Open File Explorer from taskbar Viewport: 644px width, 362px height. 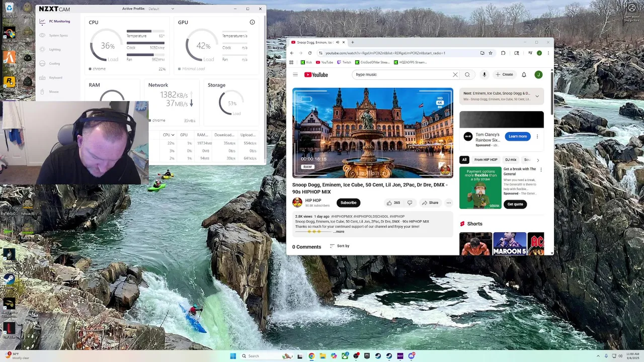pos(323,356)
